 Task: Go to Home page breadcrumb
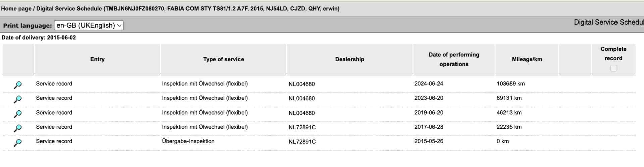[x=16, y=9]
